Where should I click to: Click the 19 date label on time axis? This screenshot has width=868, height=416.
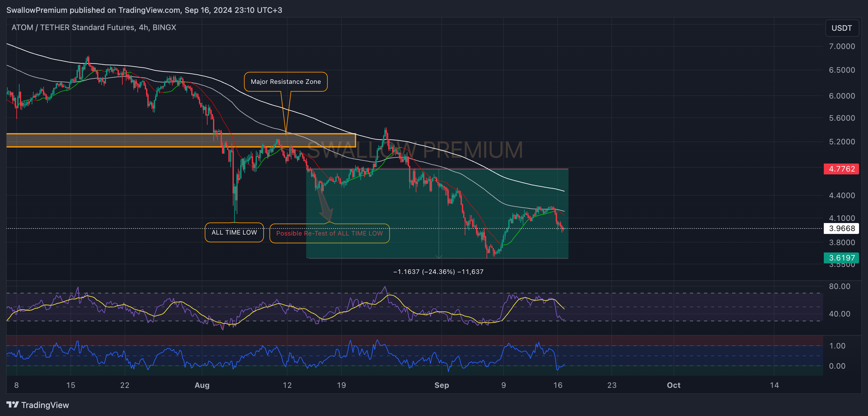pyautogui.click(x=341, y=385)
